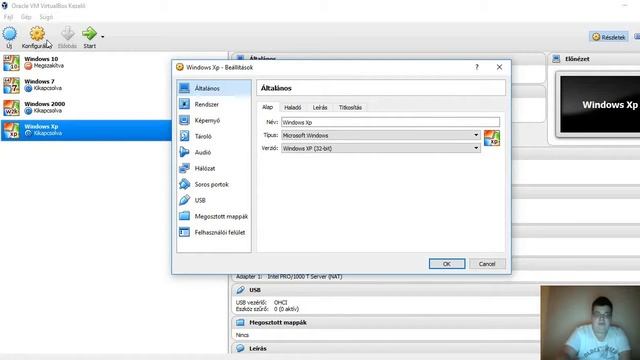Screen dimensions: 640x360
Task: Open Konfigurálás settings gear icon
Action: pyautogui.click(x=37, y=34)
